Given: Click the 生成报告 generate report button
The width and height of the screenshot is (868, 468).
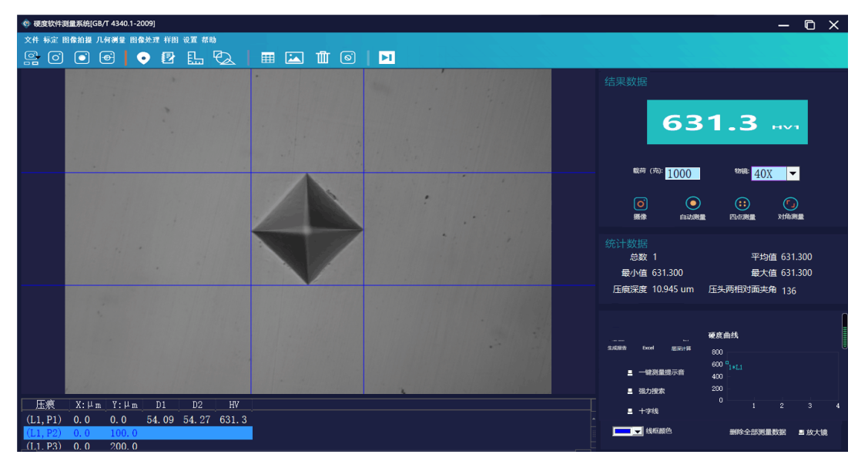Looking at the screenshot, I should tap(617, 343).
